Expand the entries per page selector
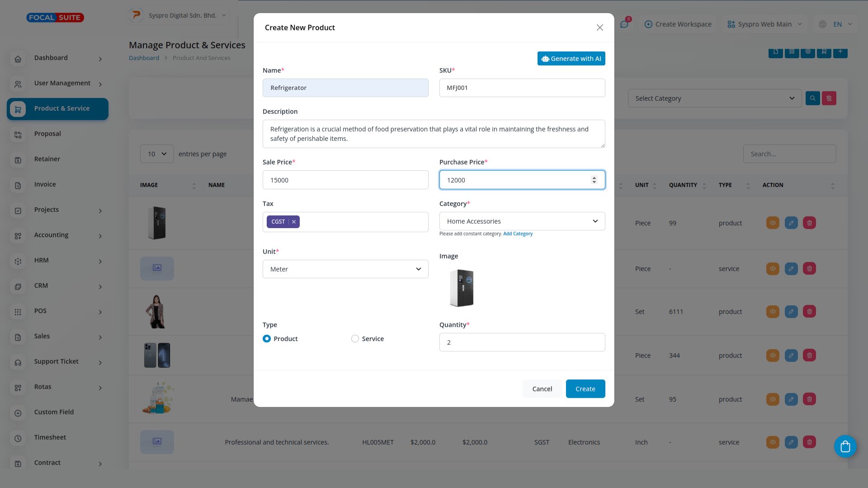This screenshot has height=488, width=868. [157, 154]
